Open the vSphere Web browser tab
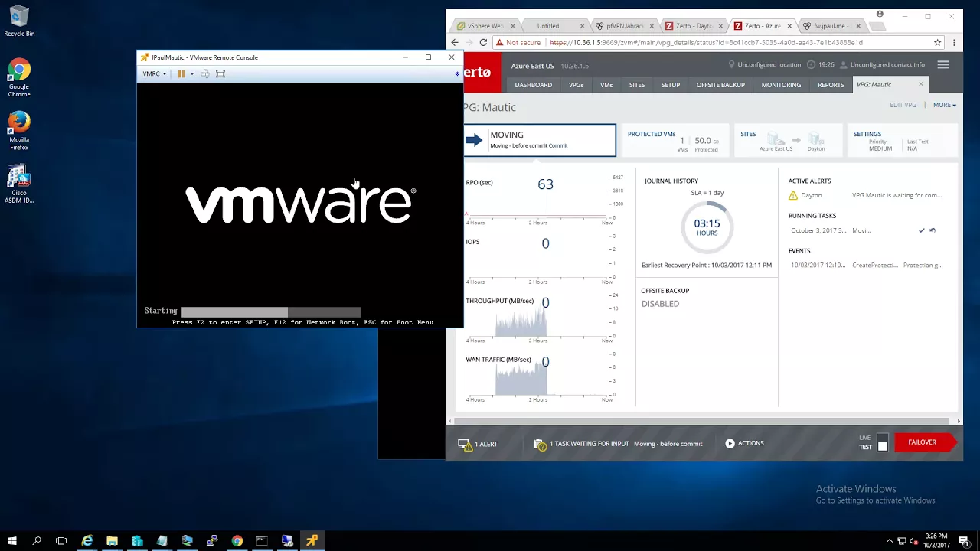The height and width of the screenshot is (551, 980). (485, 26)
